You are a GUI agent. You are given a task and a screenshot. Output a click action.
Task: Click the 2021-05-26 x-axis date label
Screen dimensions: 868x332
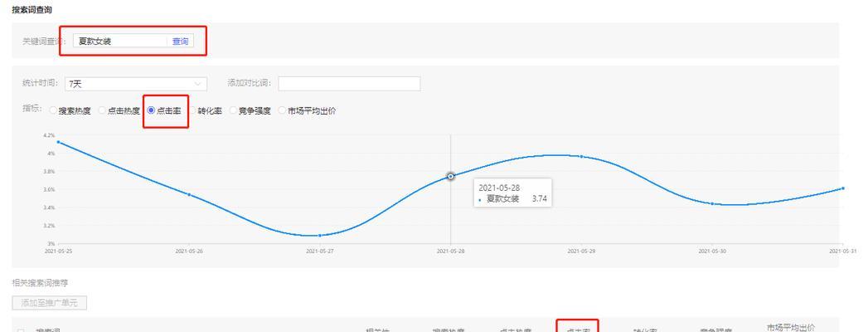189,251
